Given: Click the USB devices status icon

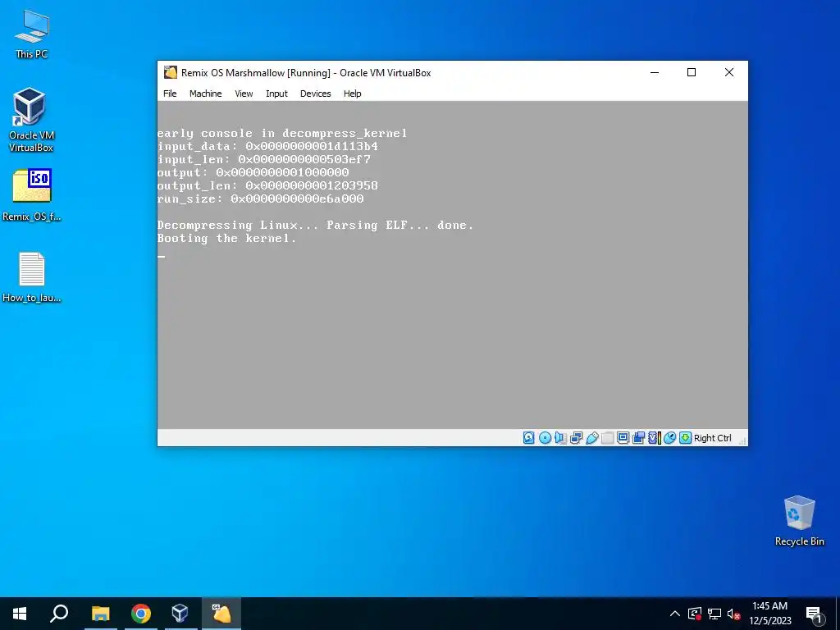Looking at the screenshot, I should coord(592,438).
